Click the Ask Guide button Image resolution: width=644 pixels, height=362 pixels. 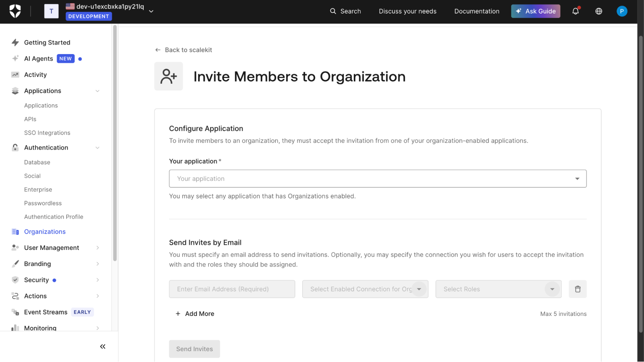[535, 11]
